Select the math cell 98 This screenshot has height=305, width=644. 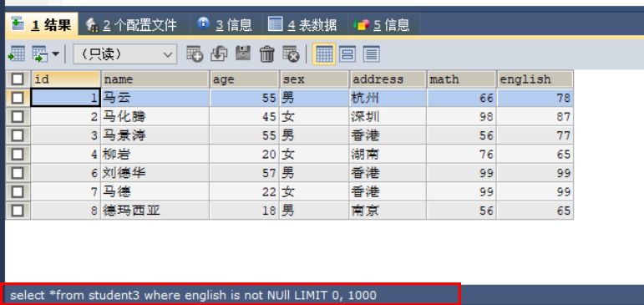(462, 117)
